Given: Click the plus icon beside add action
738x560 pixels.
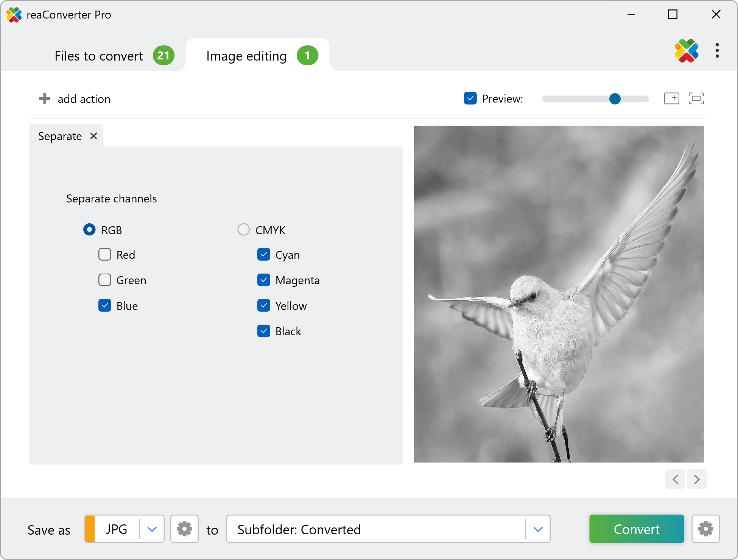Looking at the screenshot, I should (x=45, y=99).
